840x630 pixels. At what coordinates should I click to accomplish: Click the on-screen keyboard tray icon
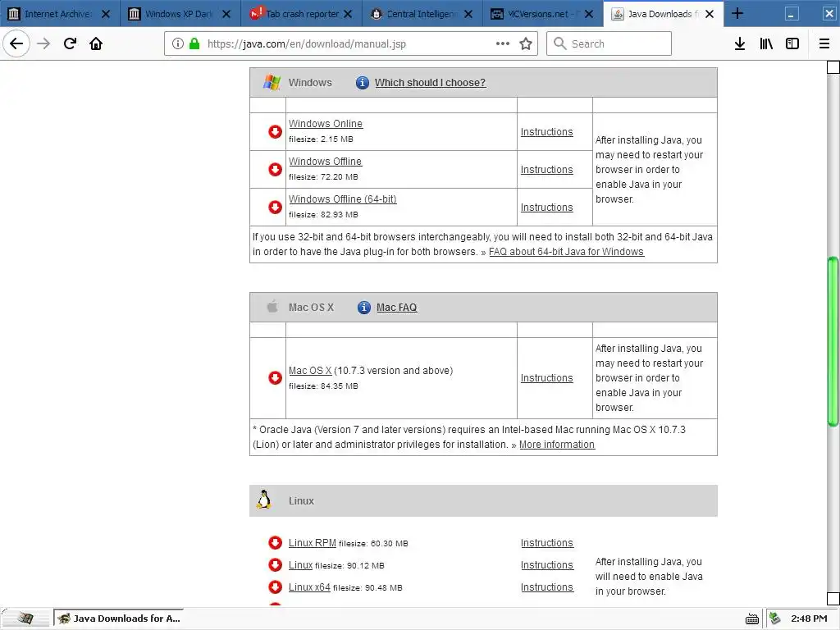coord(752,619)
